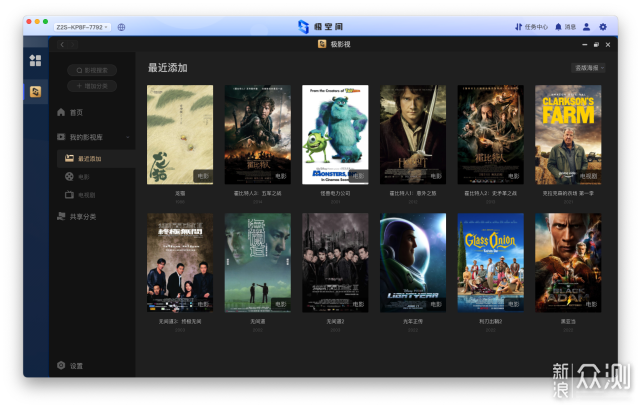Screen dimensions: 641x408
Task: Open the Glass Onion poster
Action: (x=491, y=262)
